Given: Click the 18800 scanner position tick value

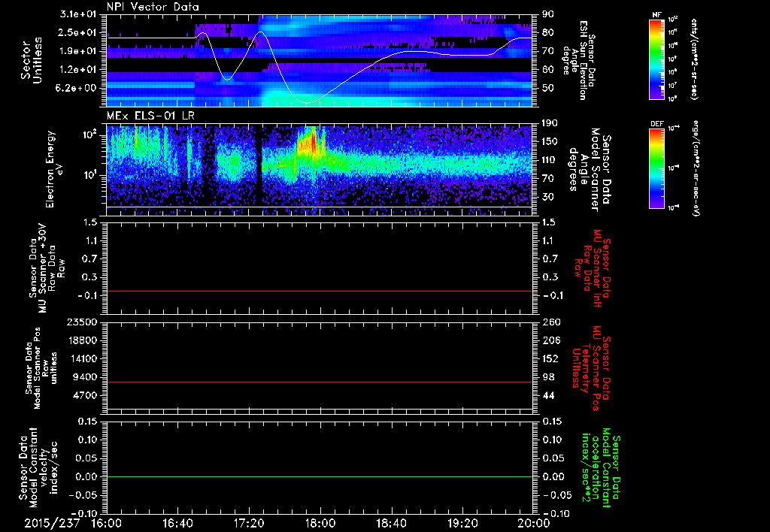Looking at the screenshot, I should click(82, 340).
